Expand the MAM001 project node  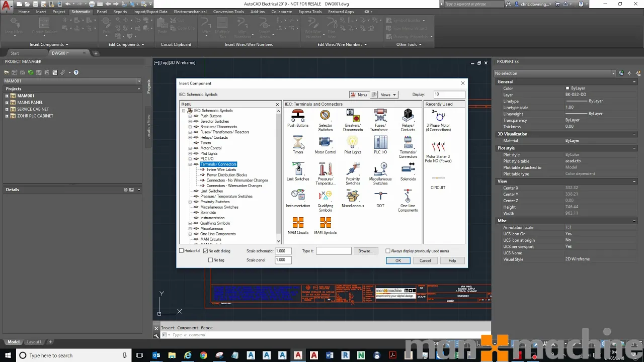coord(7,96)
